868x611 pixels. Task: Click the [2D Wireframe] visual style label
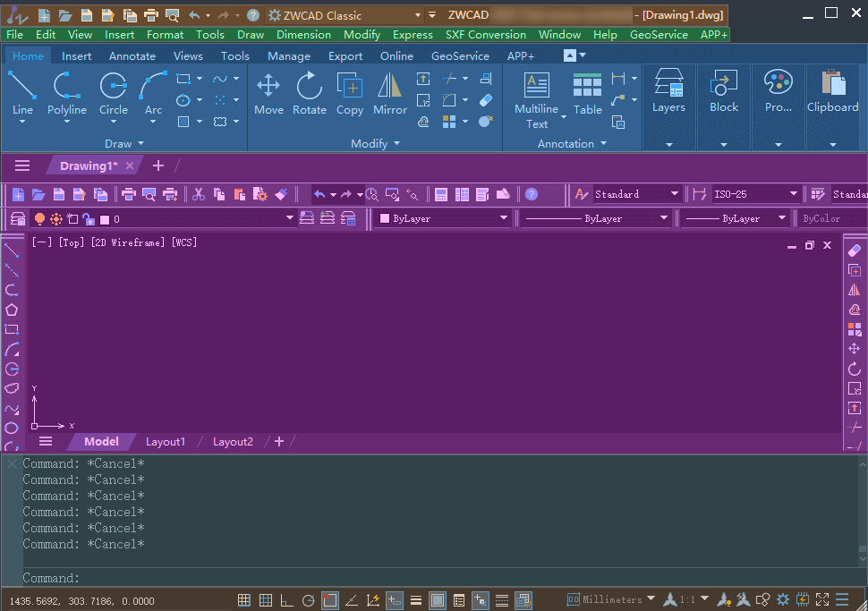click(128, 242)
